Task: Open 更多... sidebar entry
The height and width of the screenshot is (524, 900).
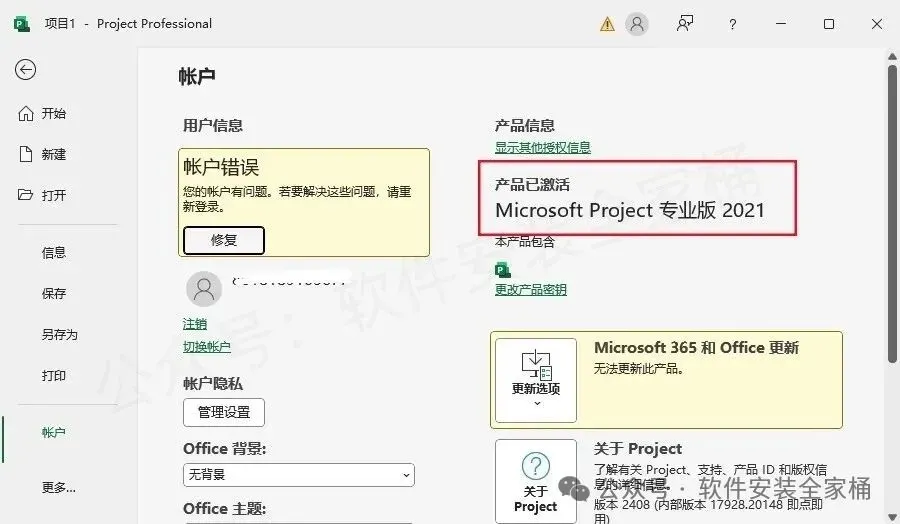Action: point(59,488)
